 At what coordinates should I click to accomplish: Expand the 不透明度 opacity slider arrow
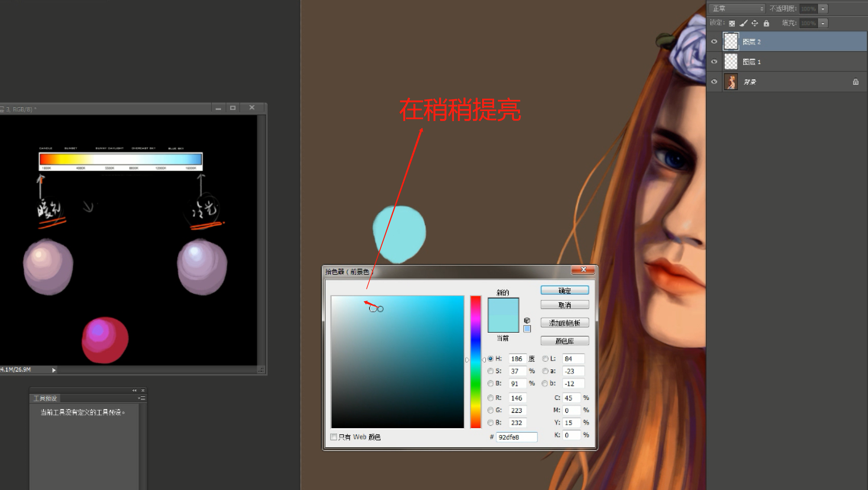point(823,8)
